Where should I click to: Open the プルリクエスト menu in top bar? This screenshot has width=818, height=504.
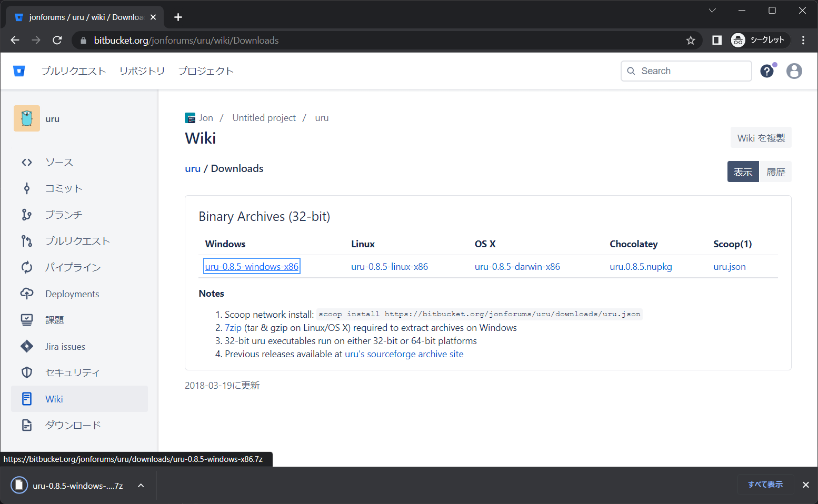click(74, 70)
